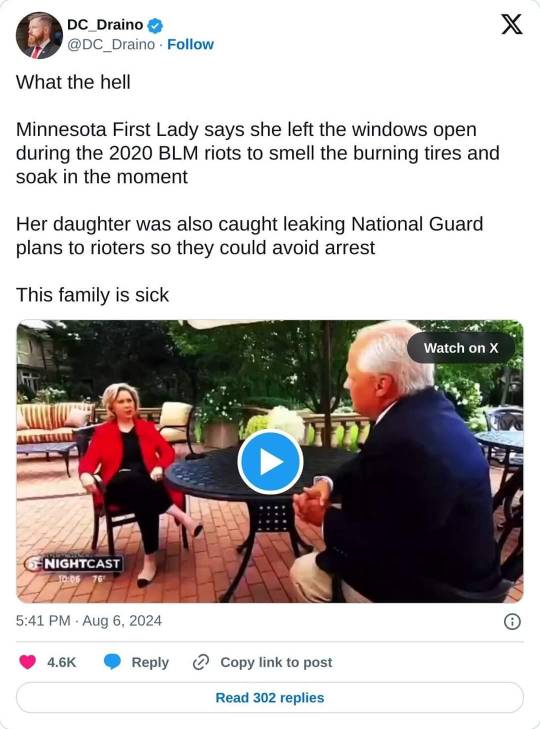The height and width of the screenshot is (729, 540).
Task: Follow the @DC_Draino account
Action: coord(190,44)
